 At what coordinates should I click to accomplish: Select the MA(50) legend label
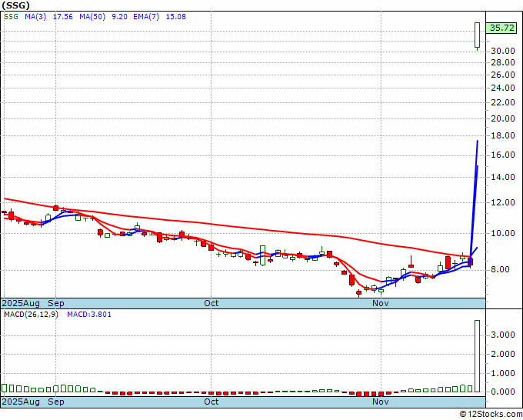pyautogui.click(x=92, y=17)
